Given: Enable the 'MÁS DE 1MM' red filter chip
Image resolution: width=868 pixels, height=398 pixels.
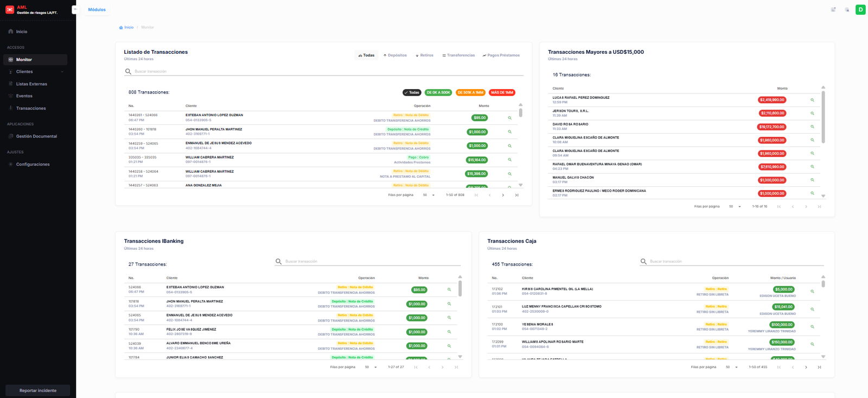Looking at the screenshot, I should click(x=502, y=92).
